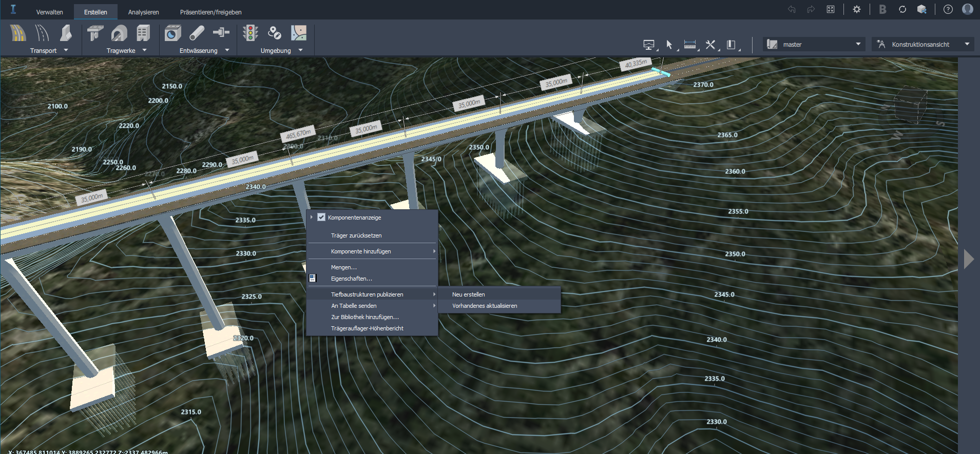Image resolution: width=980 pixels, height=454 pixels.
Task: Select the pipe connector tool icon
Action: pyautogui.click(x=221, y=33)
